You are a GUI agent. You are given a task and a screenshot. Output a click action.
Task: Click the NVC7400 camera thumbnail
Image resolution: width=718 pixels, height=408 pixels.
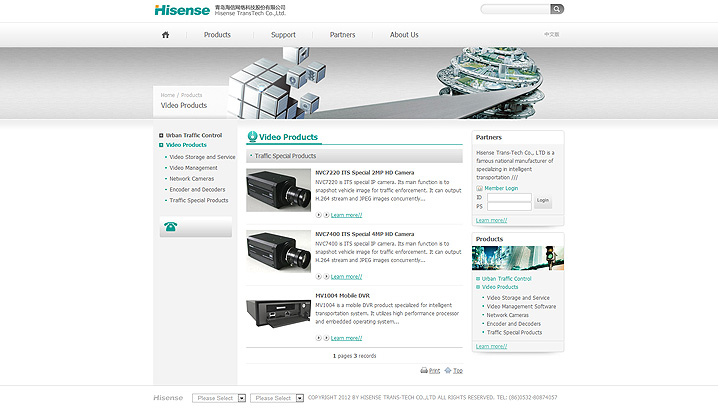pyautogui.click(x=278, y=251)
